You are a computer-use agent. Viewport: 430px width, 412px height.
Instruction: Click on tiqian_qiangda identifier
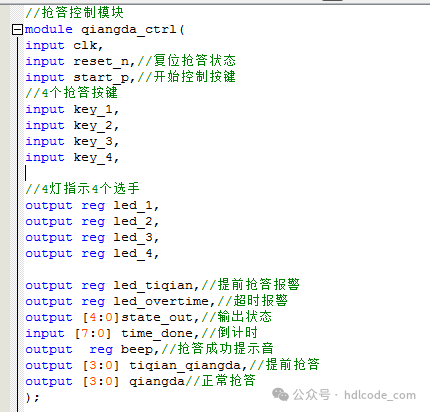point(185,365)
